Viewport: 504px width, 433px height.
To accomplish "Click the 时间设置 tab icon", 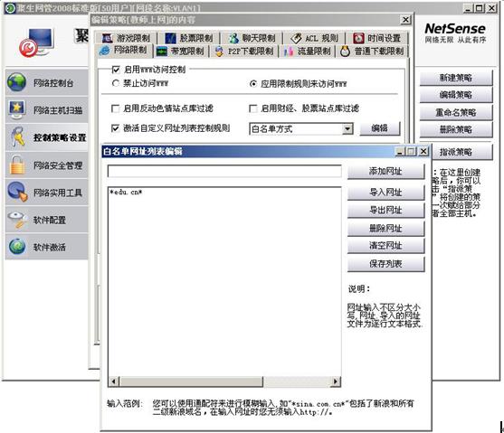I will click(x=358, y=38).
